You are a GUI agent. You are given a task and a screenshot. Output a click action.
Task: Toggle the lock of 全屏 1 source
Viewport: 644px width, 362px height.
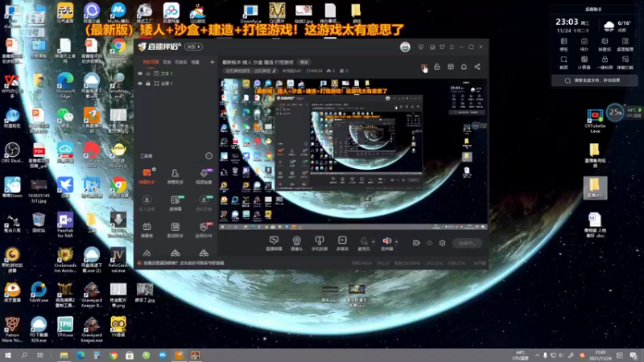click(148, 84)
